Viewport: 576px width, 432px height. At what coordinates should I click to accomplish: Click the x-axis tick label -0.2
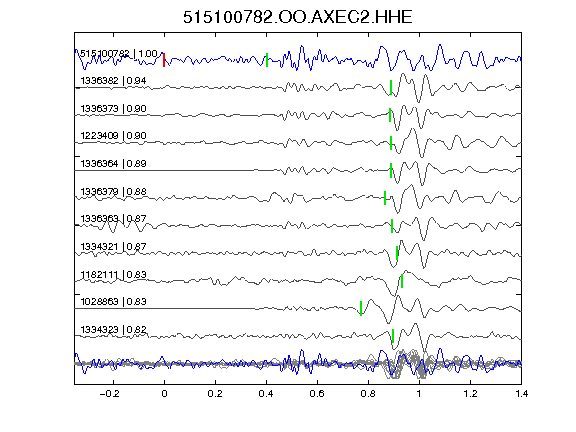pyautogui.click(x=109, y=394)
